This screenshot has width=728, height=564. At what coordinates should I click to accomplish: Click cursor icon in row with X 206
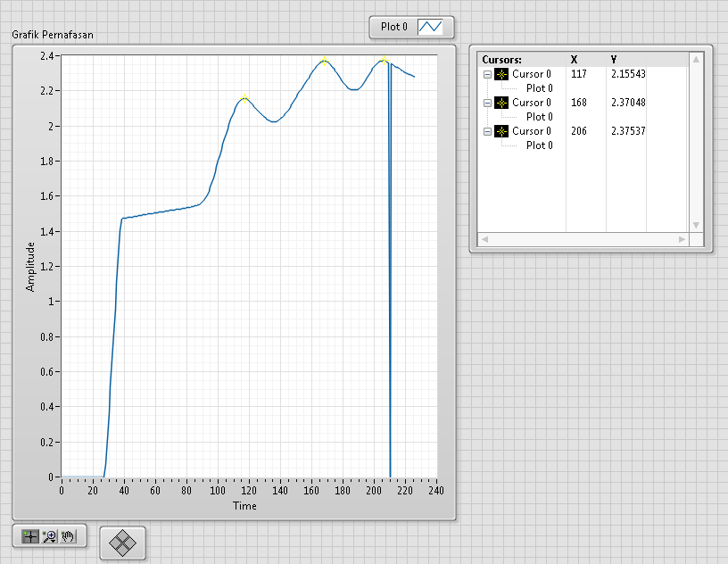coord(501,131)
